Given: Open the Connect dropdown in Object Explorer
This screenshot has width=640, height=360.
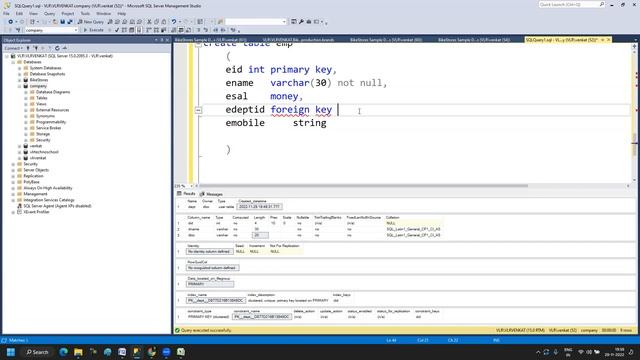Looking at the screenshot, I should (13, 48).
